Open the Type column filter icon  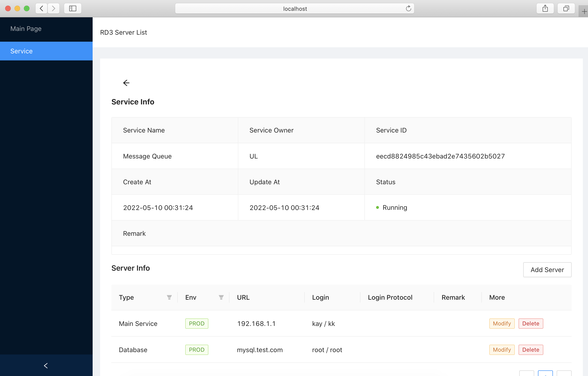[x=169, y=297]
